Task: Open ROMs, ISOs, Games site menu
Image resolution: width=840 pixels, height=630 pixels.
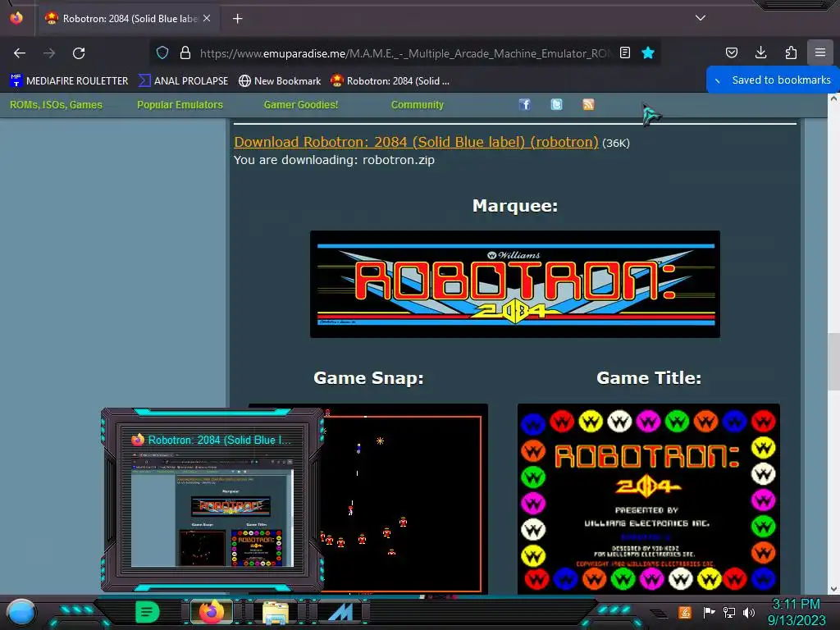Action: (56, 105)
